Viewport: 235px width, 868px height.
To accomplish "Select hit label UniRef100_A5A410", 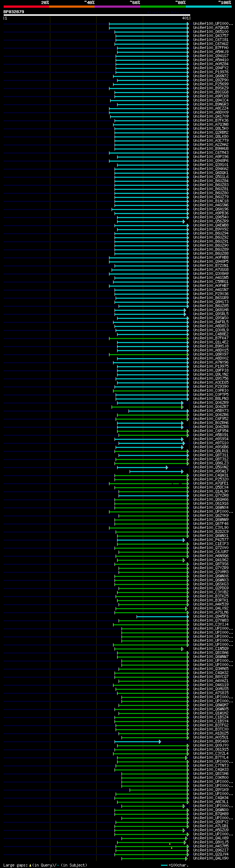I will [211, 60].
